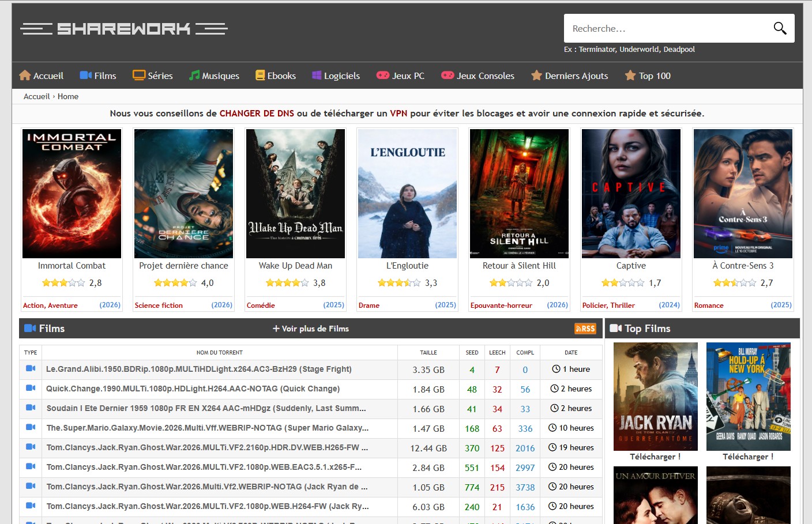Screen dimensions: 812x524
Task: Click the Policier, Thriller genre label
Action: (x=608, y=306)
